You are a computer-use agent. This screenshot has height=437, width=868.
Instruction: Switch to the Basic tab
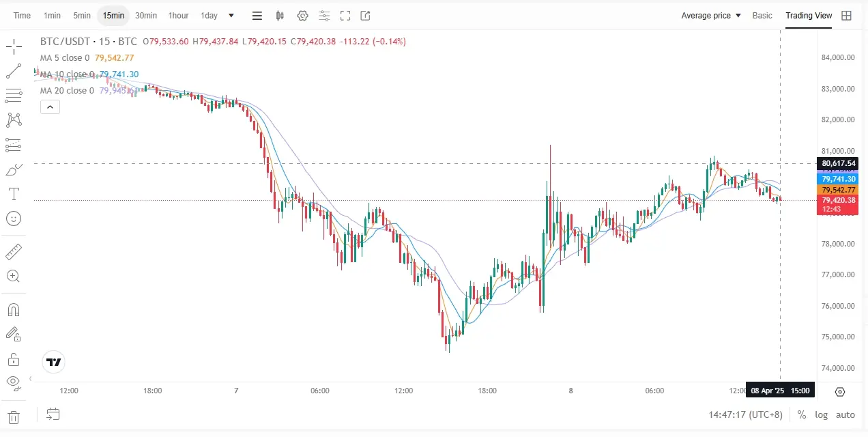pyautogui.click(x=762, y=16)
